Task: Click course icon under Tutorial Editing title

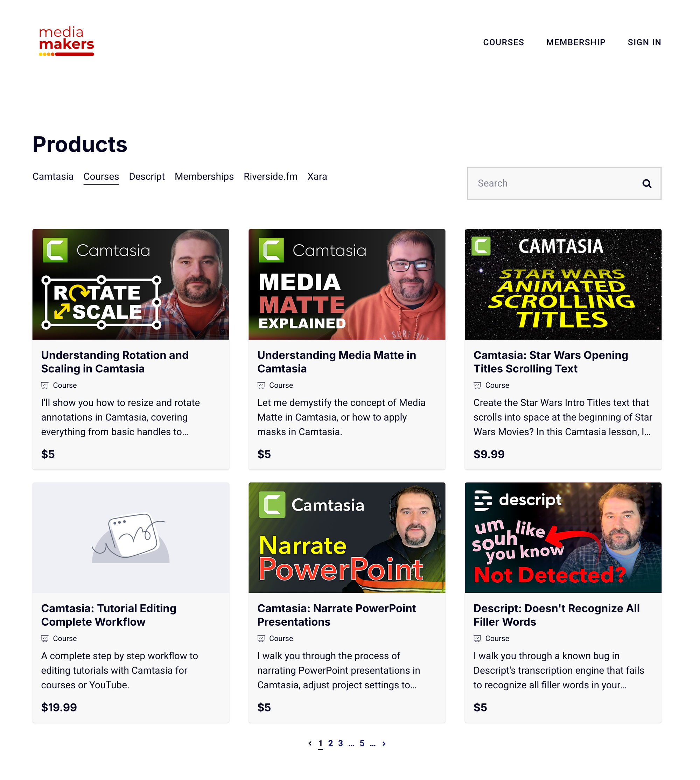Action: pyautogui.click(x=44, y=638)
